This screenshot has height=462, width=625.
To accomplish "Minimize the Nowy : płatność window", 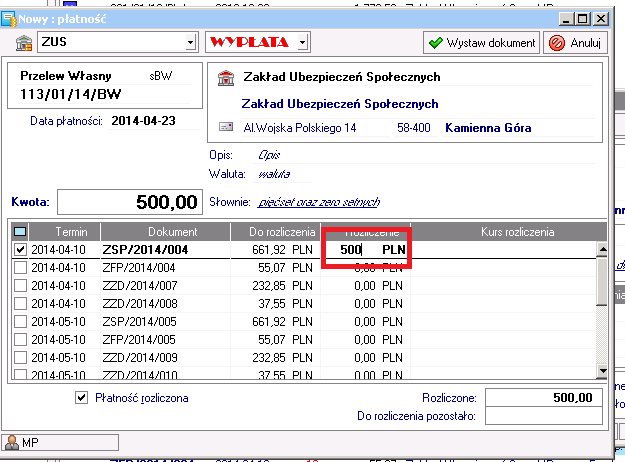I will click(566, 19).
